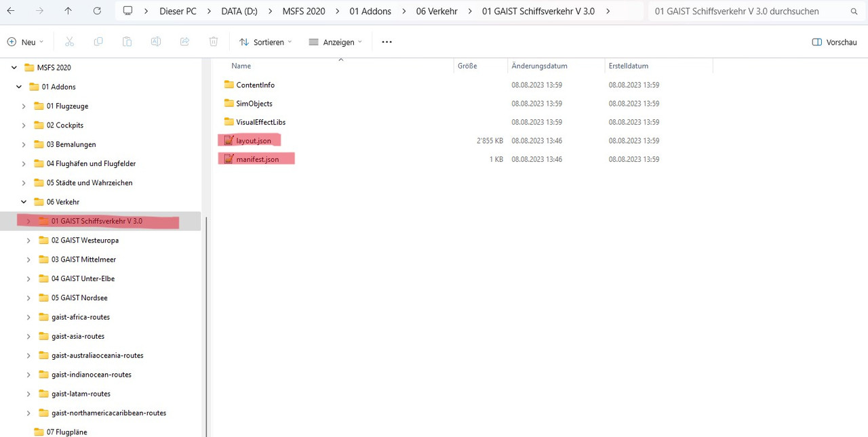Go back with the left arrow

tap(11, 11)
